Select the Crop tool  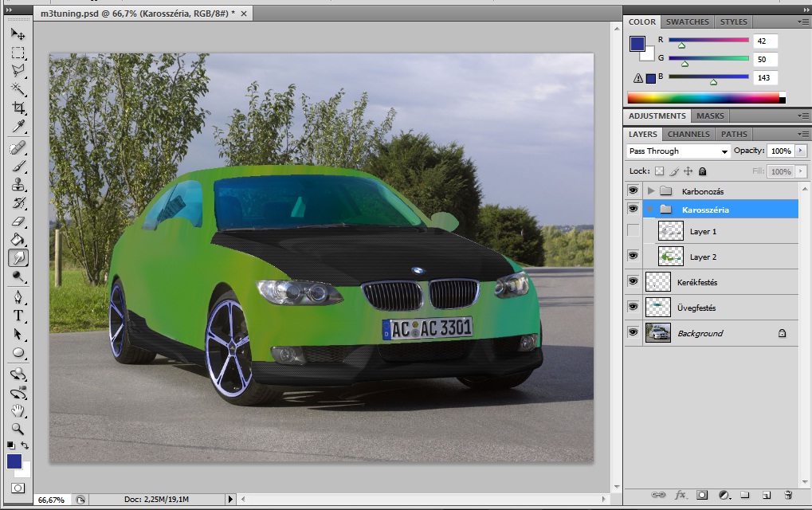pyautogui.click(x=18, y=108)
